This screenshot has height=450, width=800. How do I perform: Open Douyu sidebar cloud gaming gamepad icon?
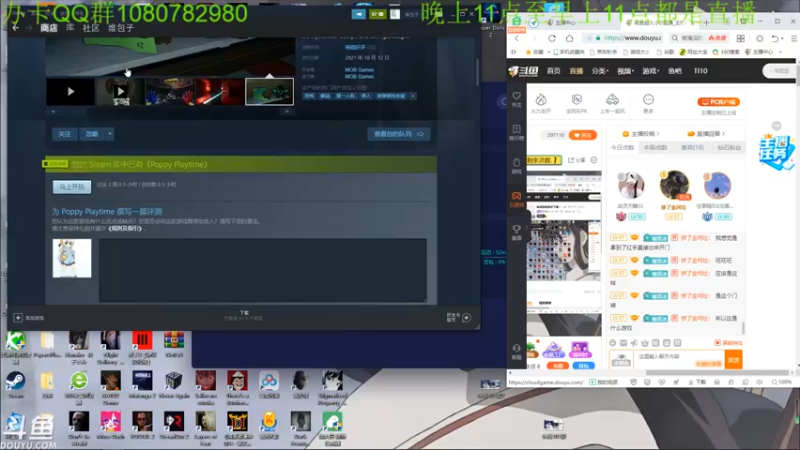[x=516, y=196]
